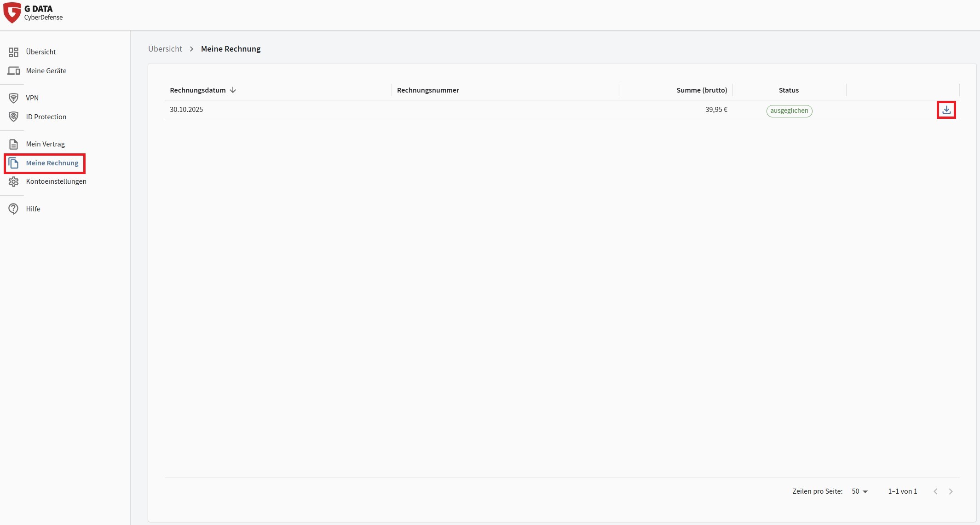Open the Übersicht dashboard icon in sidebar
Screen dimensions: 980x525
click(x=14, y=52)
